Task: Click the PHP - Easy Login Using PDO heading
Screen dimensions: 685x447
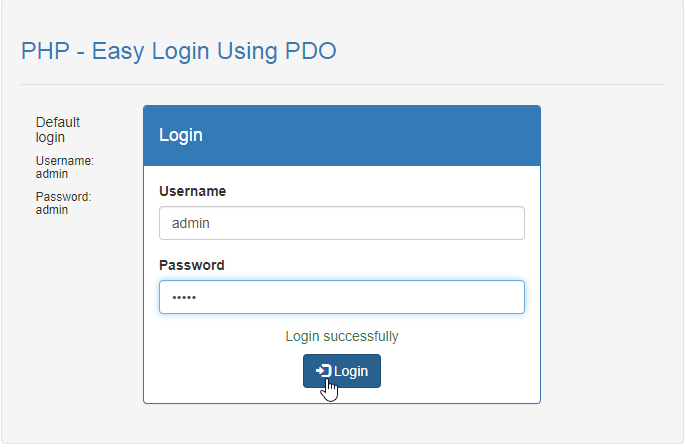Action: [179, 51]
